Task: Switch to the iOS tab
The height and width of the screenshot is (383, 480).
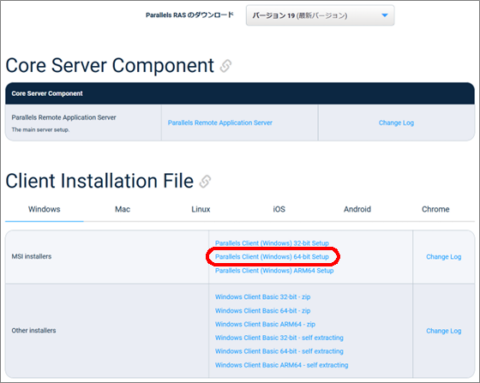Action: pyautogui.click(x=279, y=209)
